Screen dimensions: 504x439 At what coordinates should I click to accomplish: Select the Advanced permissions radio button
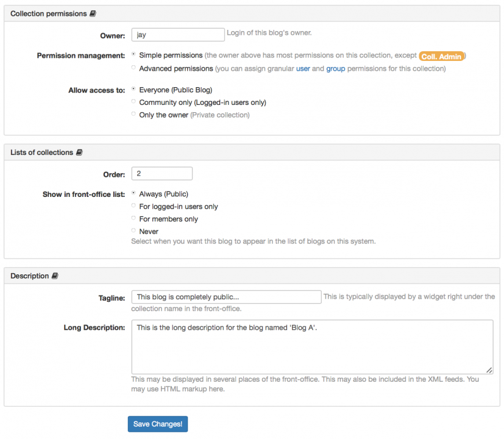133,68
